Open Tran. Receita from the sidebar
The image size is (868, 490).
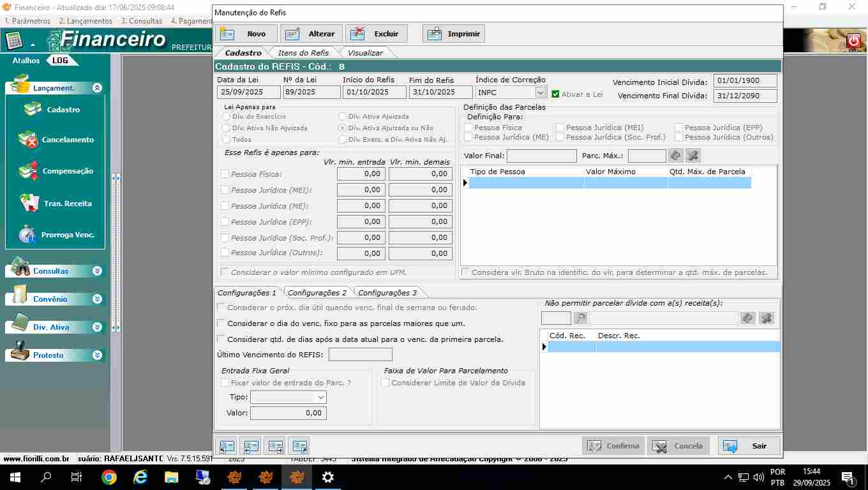29,203
